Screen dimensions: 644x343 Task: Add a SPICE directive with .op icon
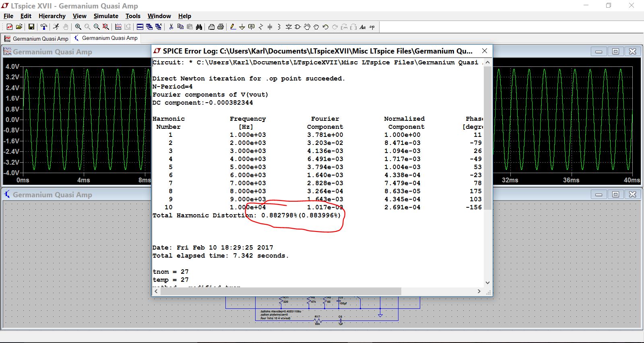pyautogui.click(x=372, y=27)
